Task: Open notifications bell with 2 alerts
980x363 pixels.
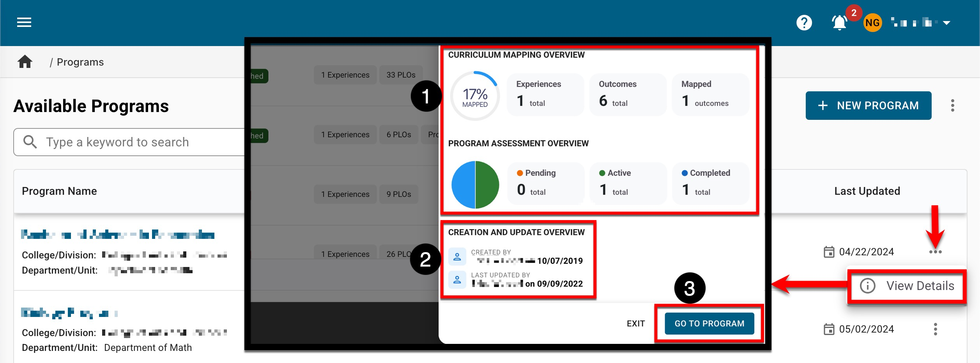Action: click(839, 23)
